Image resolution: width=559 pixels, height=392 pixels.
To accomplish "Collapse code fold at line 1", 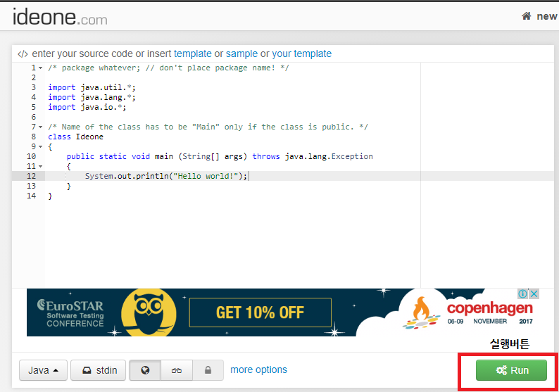I will [x=40, y=68].
